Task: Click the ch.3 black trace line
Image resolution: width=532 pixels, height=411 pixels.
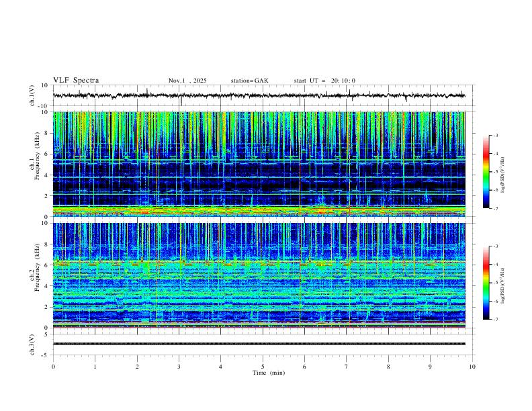Action: tap(259, 344)
